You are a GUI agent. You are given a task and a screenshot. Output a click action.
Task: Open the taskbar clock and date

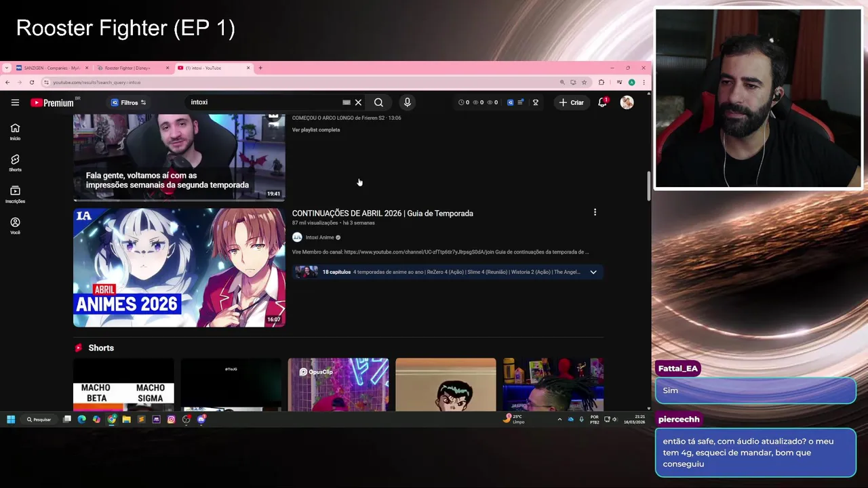coord(635,420)
